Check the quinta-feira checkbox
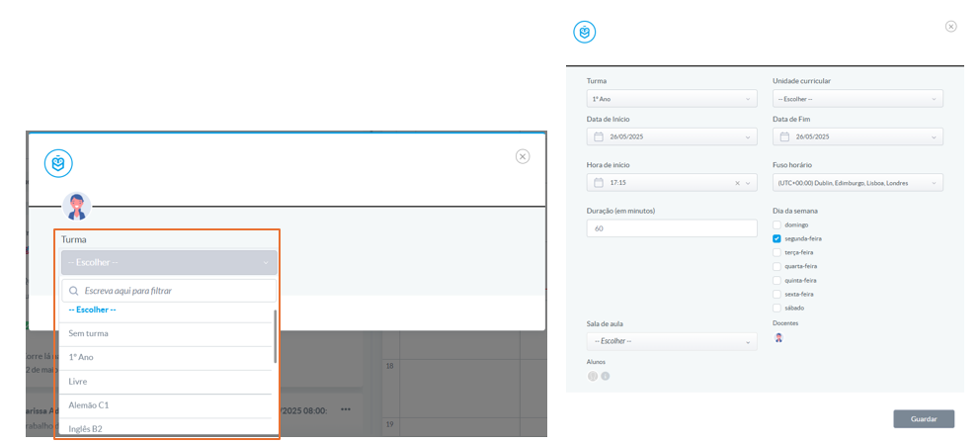 click(x=776, y=281)
